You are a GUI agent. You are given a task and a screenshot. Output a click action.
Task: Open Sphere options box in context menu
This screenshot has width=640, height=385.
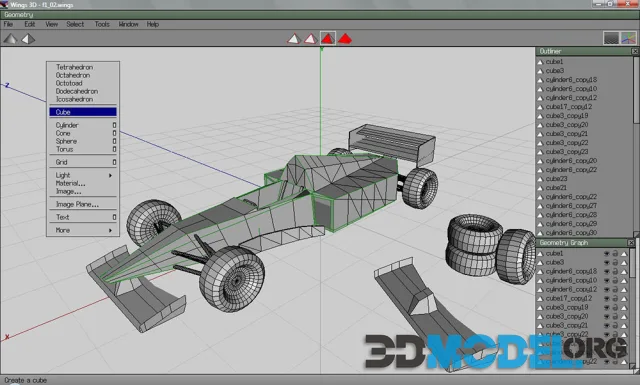pos(114,141)
